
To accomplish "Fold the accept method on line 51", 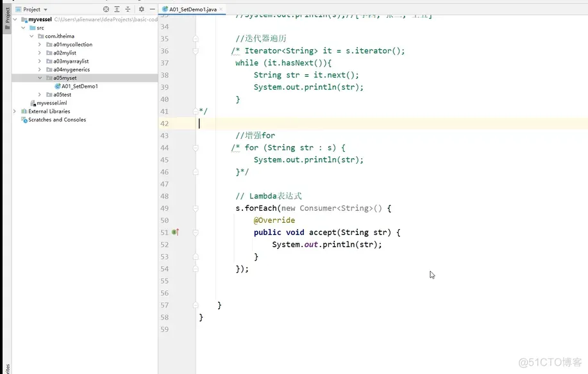I will click(x=196, y=232).
